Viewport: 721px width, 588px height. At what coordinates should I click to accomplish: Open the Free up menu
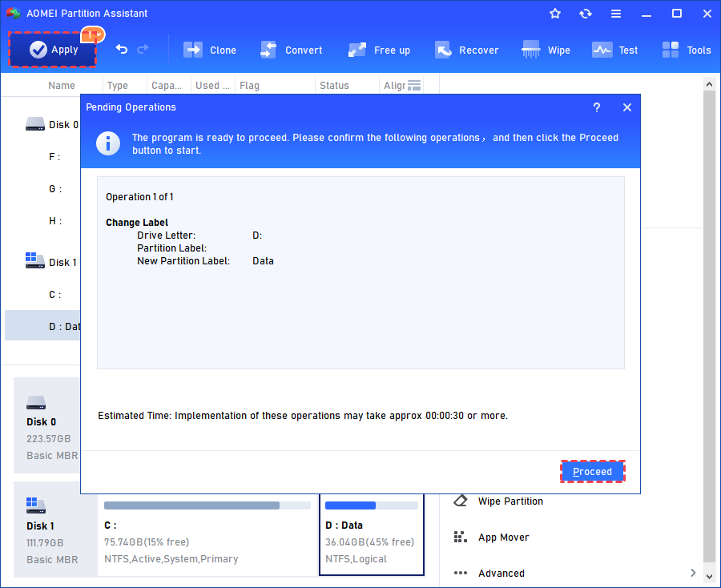(x=379, y=50)
